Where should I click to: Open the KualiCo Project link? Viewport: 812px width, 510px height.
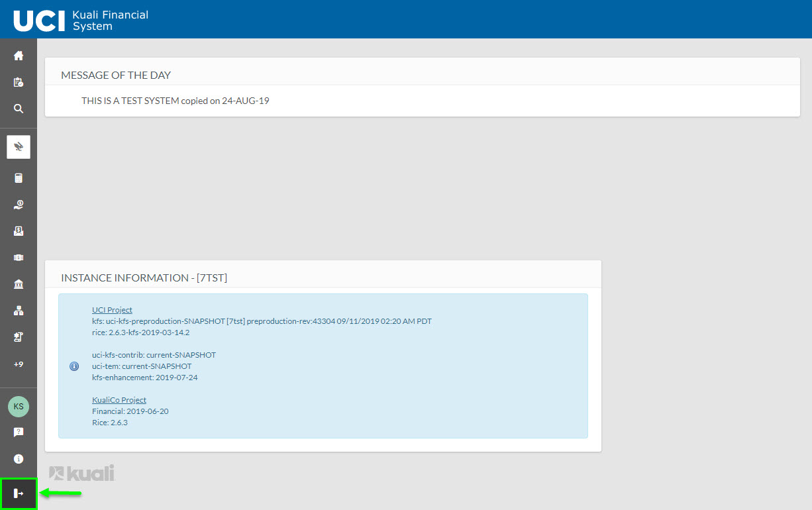pos(119,400)
